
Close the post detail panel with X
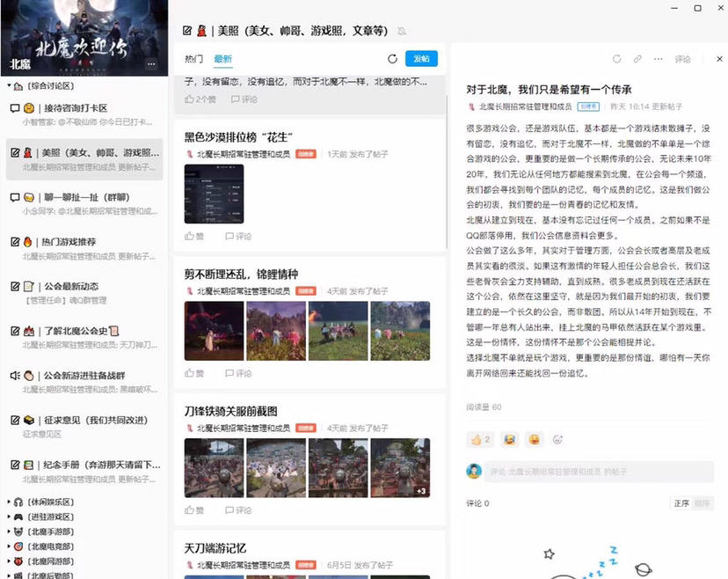(719, 59)
